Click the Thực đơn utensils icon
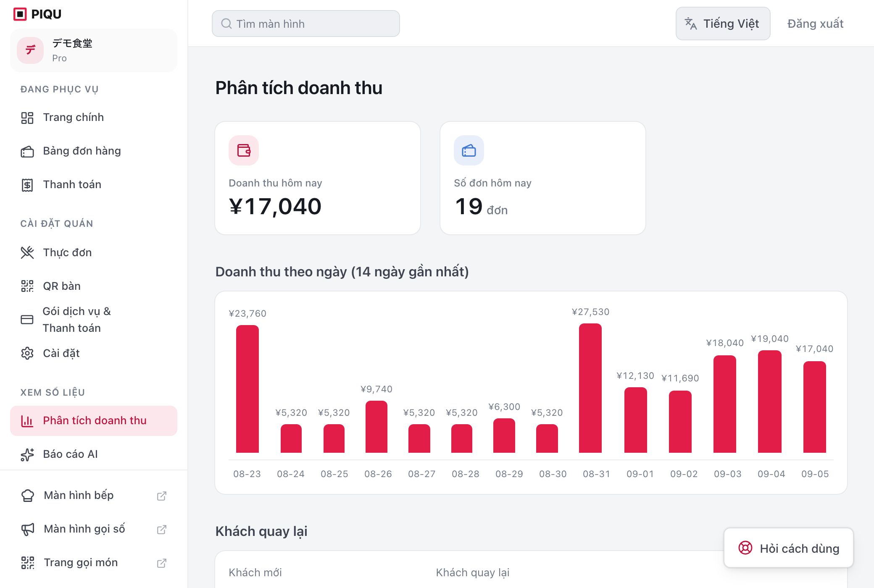The height and width of the screenshot is (588, 874). [27, 252]
